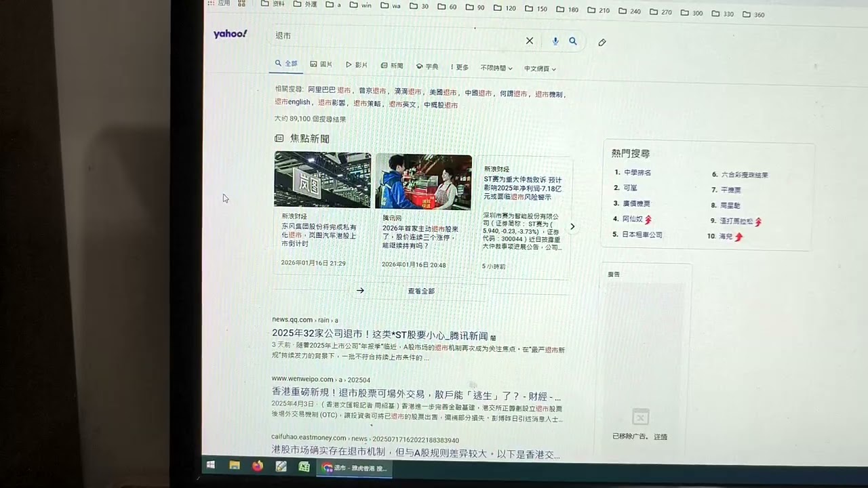Open the '180' bookmark folder
The height and width of the screenshot is (488, 868).
tap(567, 9)
